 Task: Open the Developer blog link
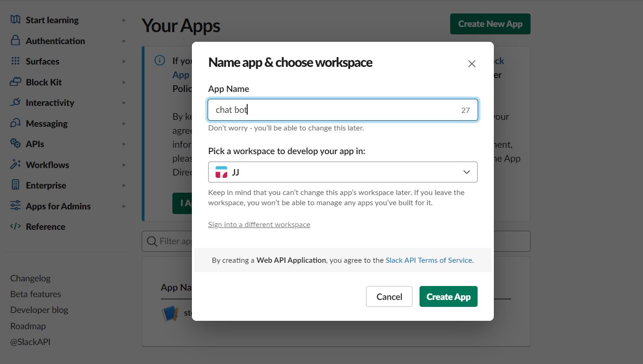39,310
